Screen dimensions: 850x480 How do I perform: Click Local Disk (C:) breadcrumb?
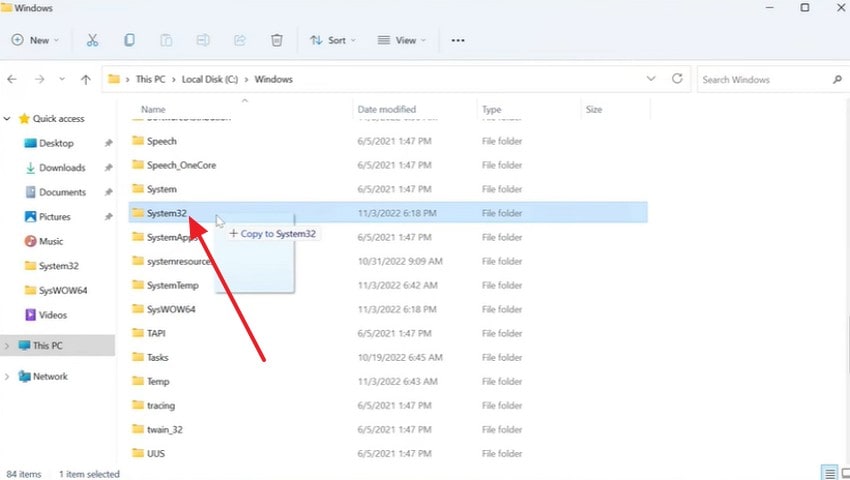click(210, 79)
